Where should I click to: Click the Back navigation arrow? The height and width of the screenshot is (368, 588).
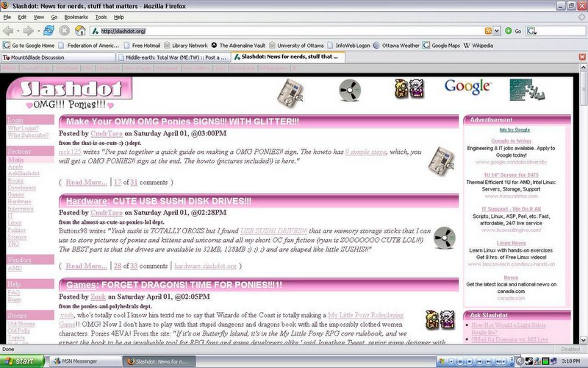[x=8, y=31]
